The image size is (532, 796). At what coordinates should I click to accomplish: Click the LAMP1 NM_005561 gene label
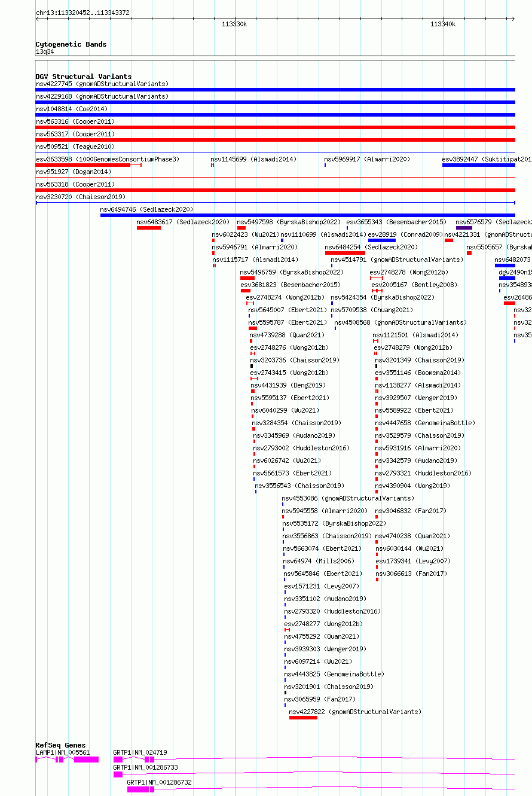63,752
